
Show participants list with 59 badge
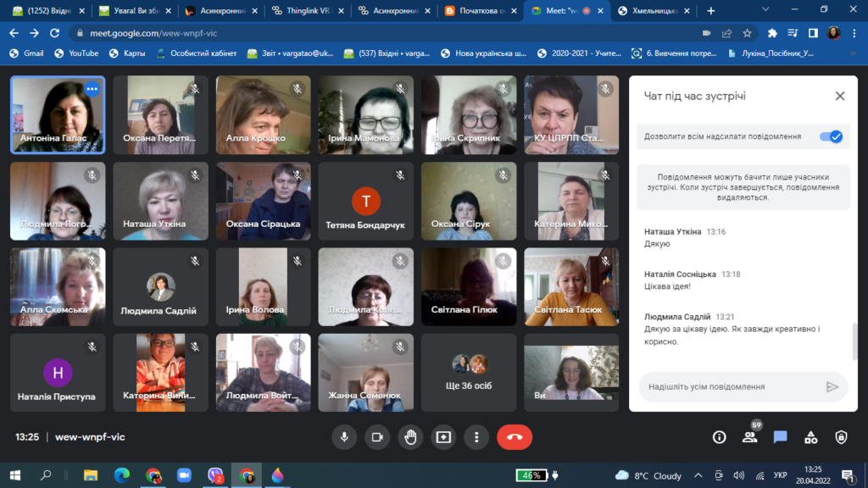tap(750, 437)
